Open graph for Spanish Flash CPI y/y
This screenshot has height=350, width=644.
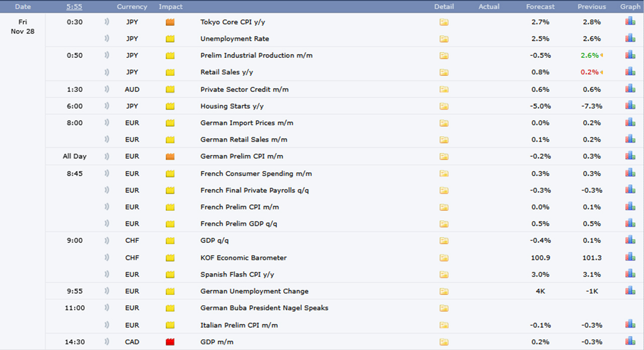click(x=630, y=274)
